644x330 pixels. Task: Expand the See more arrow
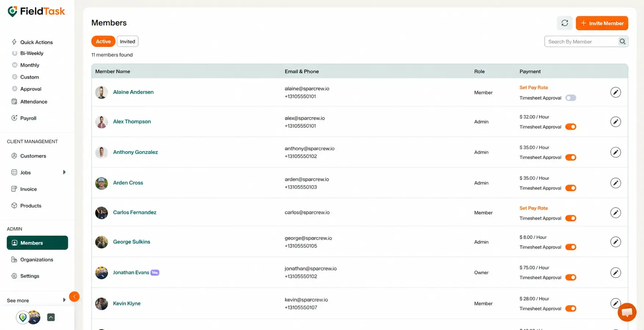[x=64, y=300]
